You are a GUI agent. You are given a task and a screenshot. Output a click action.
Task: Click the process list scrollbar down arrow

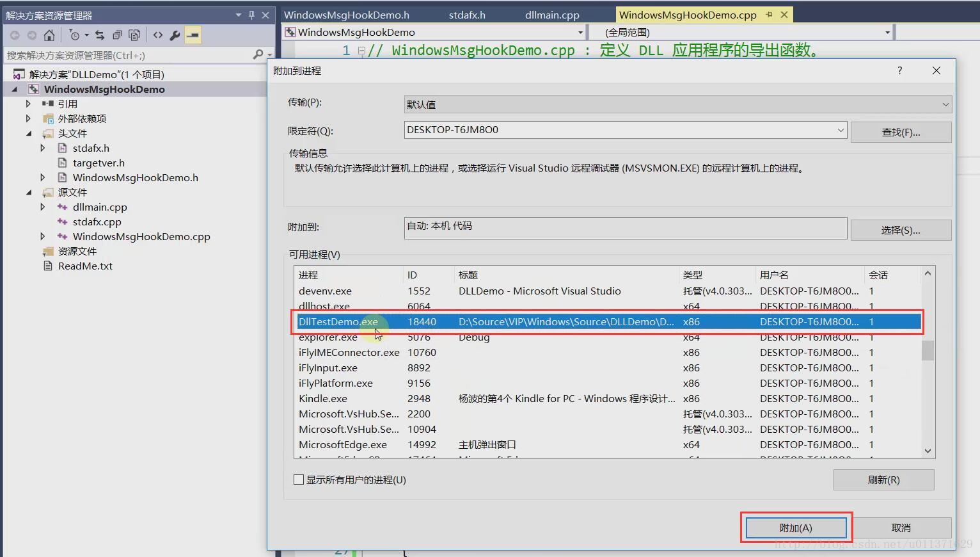[928, 451]
